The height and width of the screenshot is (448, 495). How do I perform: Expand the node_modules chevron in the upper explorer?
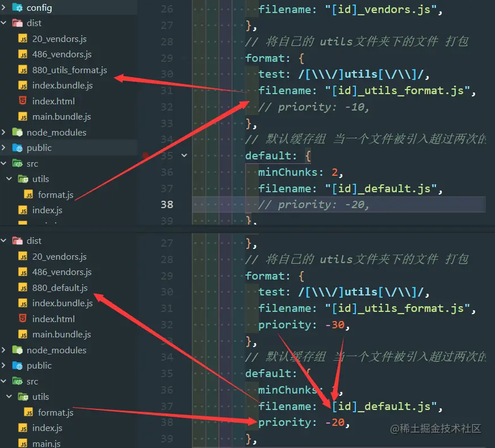click(x=3, y=132)
